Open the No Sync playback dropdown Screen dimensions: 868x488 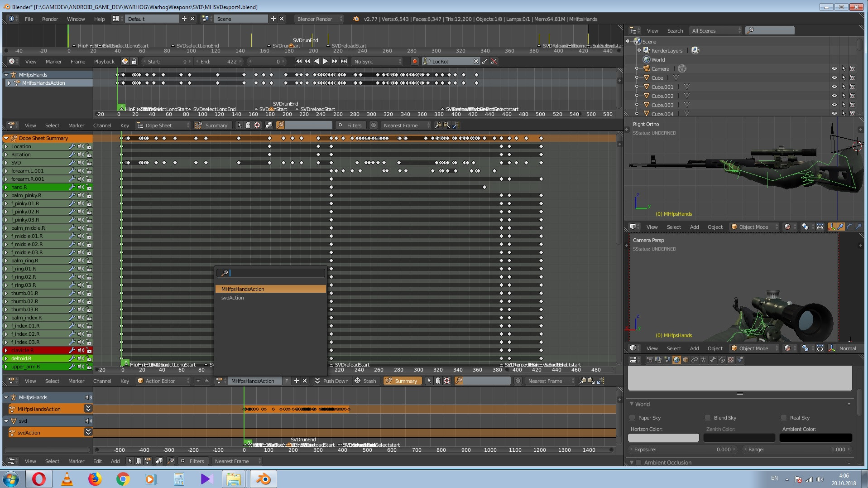click(378, 61)
